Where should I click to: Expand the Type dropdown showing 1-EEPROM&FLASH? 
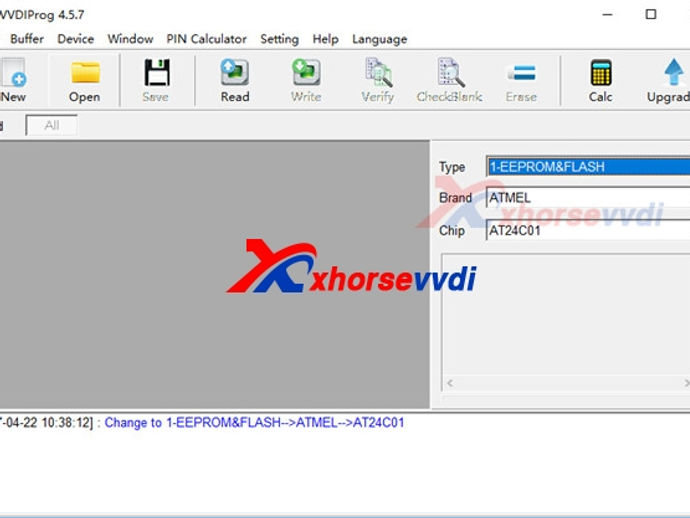588,167
